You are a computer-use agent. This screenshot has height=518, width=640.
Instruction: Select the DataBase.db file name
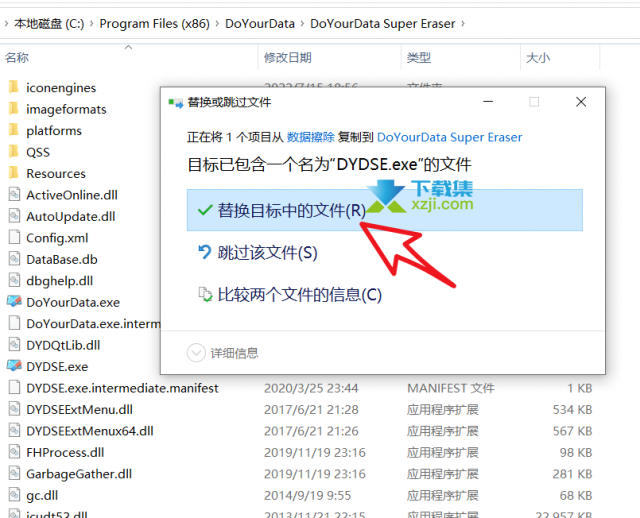pos(62,259)
